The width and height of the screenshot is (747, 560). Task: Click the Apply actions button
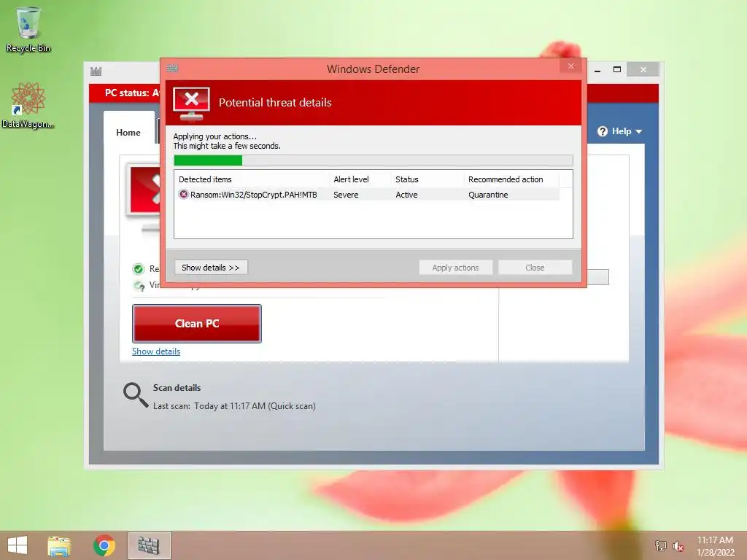(x=455, y=268)
